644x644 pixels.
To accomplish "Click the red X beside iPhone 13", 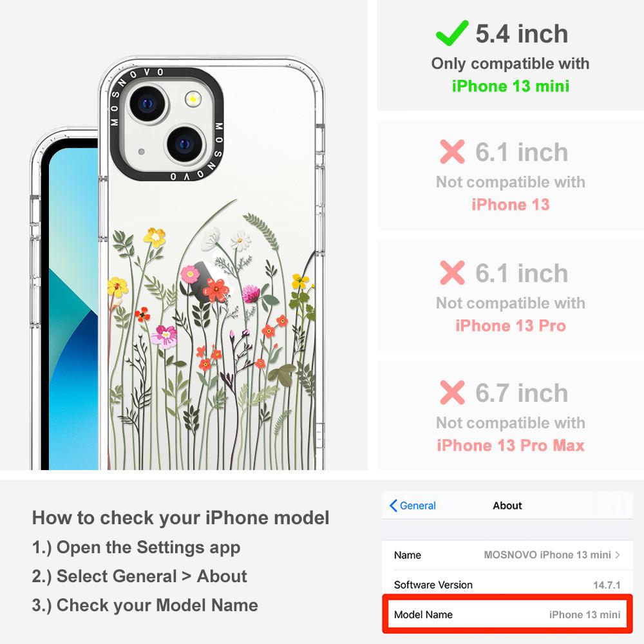I will 452,151.
